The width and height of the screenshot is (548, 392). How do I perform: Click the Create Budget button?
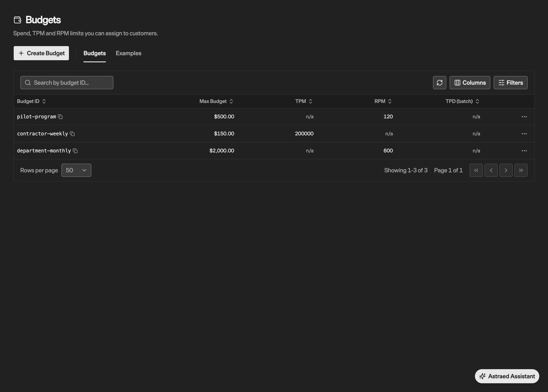41,53
